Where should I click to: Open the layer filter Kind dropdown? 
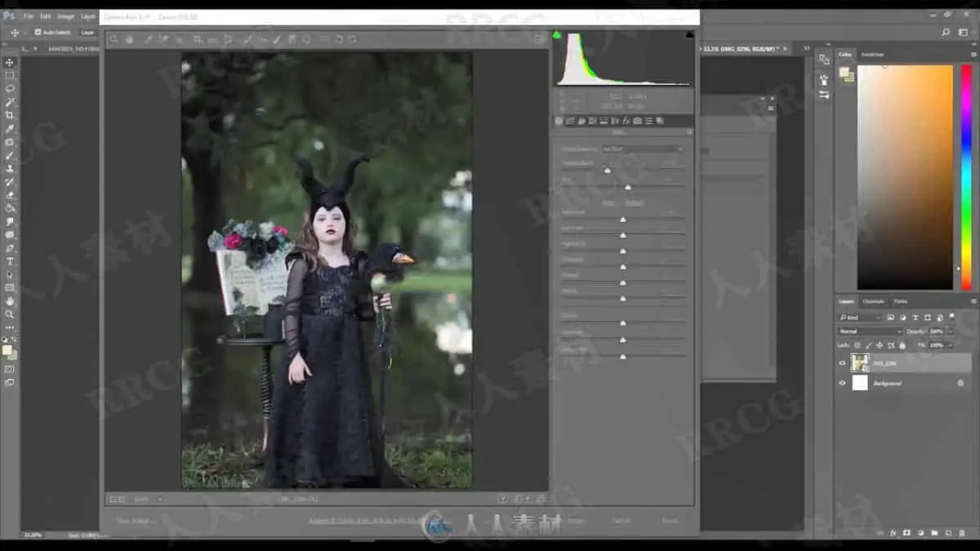[860, 317]
